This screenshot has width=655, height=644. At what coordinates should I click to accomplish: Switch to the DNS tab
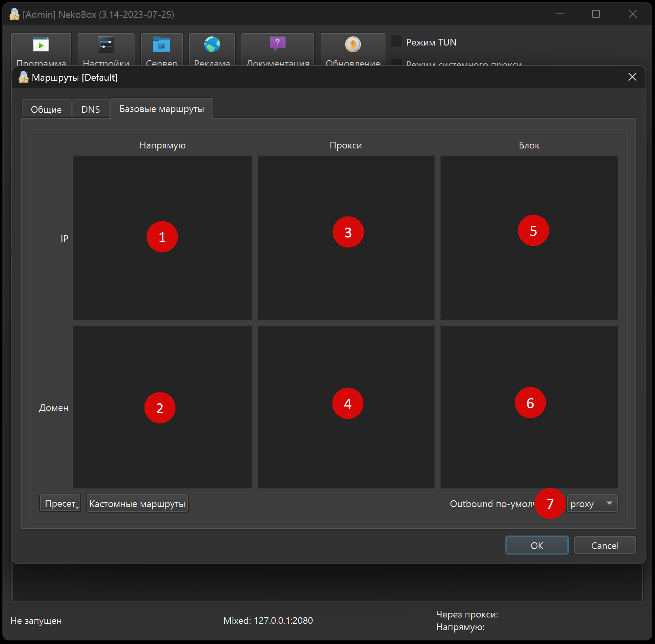(x=91, y=109)
